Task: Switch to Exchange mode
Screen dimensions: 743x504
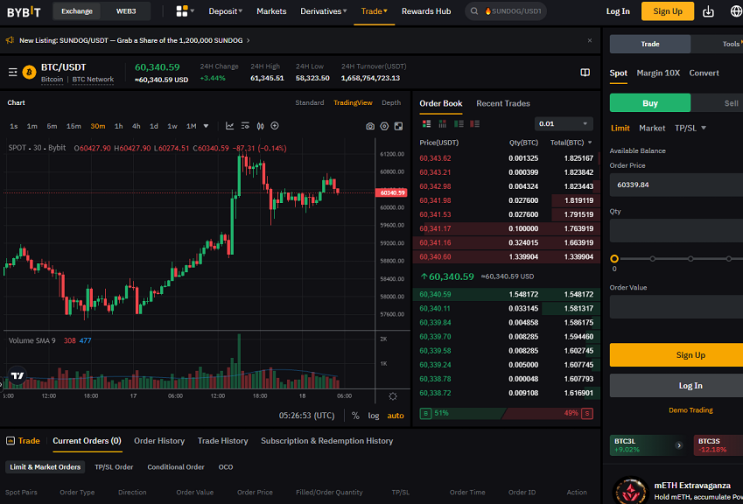Action: coord(77,11)
